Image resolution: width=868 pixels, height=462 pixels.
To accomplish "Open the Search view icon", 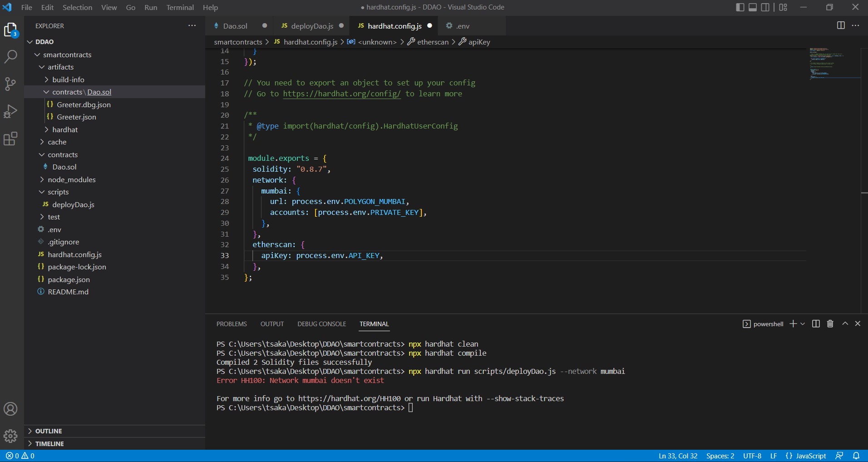I will point(10,56).
